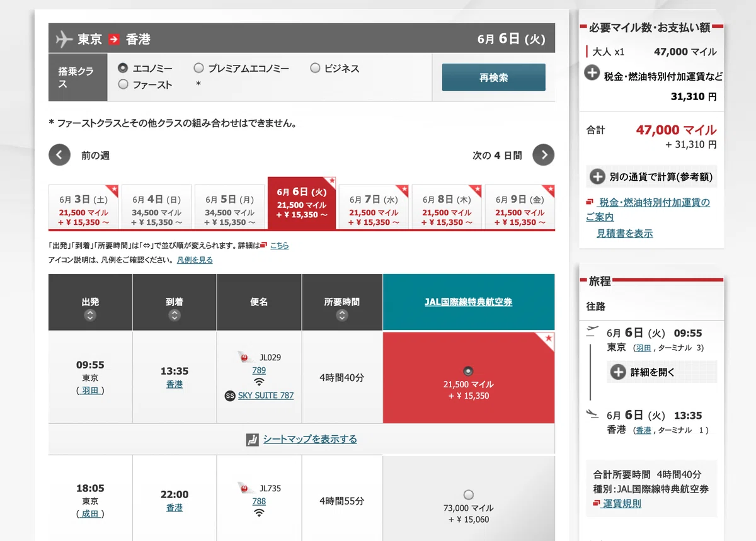
Task: Select the Business class radio button
Action: tap(315, 68)
